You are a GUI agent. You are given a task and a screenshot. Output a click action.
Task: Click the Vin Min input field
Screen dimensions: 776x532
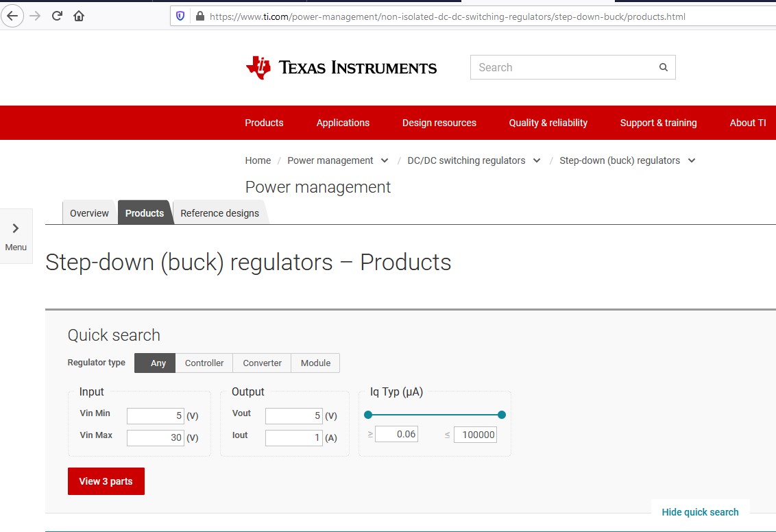[x=156, y=415]
